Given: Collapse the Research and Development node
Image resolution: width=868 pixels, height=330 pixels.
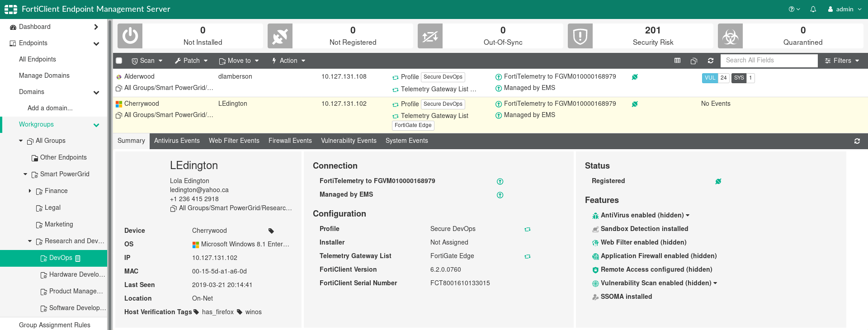Looking at the screenshot, I should (30, 241).
